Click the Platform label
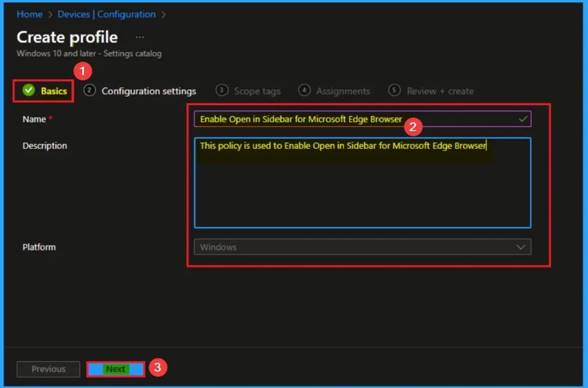588x388 pixels. coord(39,247)
